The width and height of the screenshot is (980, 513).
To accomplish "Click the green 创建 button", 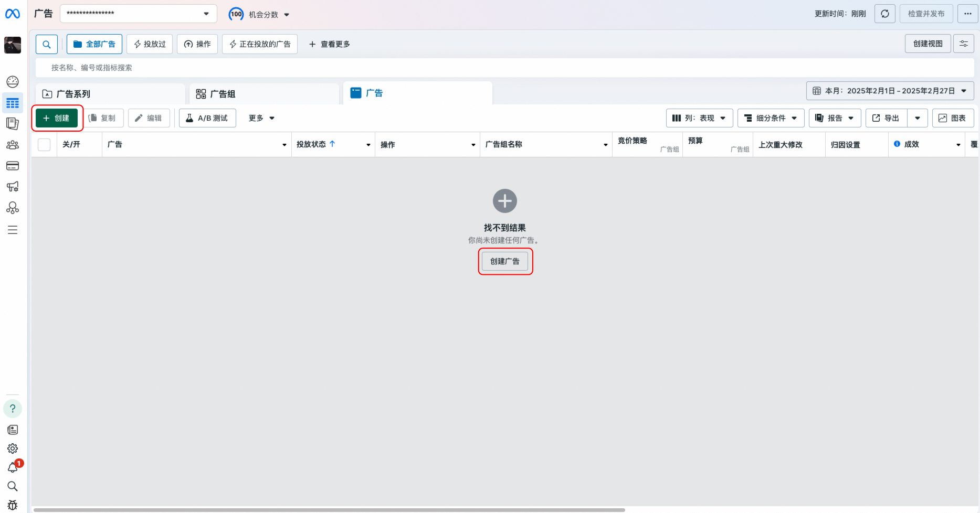I will [x=57, y=118].
